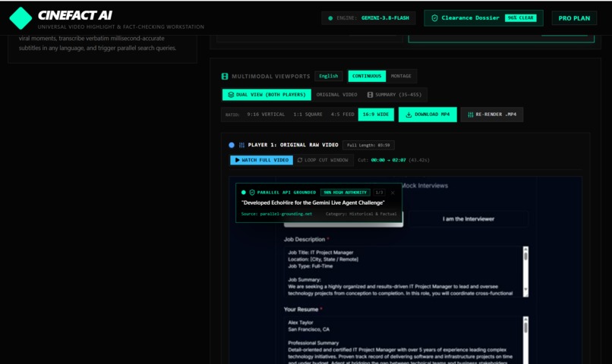The height and width of the screenshot is (364, 612).
Task: Click the blue dot beside Player 1
Action: [232, 145]
